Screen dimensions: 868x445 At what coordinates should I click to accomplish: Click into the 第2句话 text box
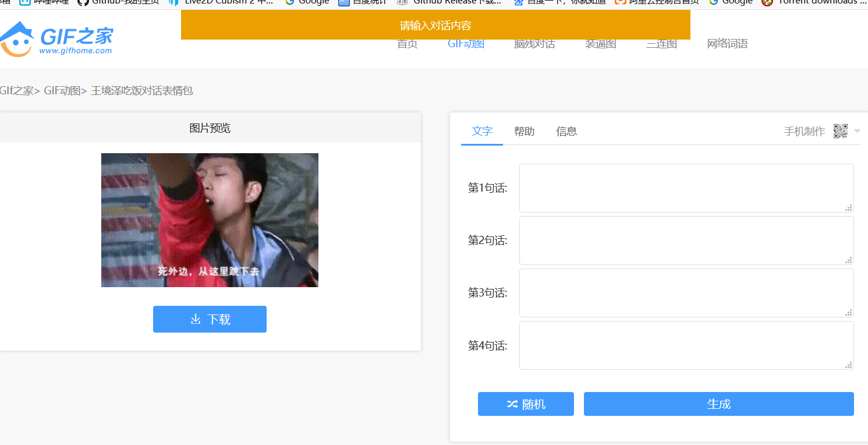click(686, 240)
